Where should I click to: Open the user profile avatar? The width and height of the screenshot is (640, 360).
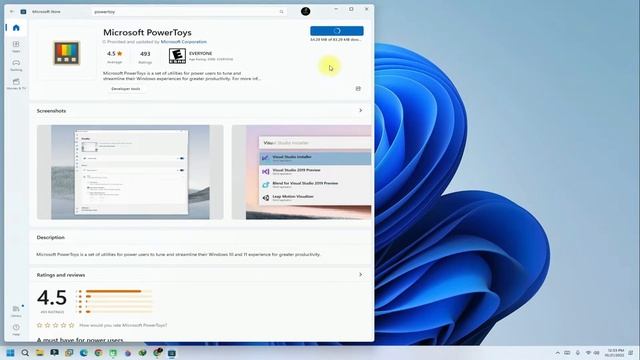(x=305, y=11)
